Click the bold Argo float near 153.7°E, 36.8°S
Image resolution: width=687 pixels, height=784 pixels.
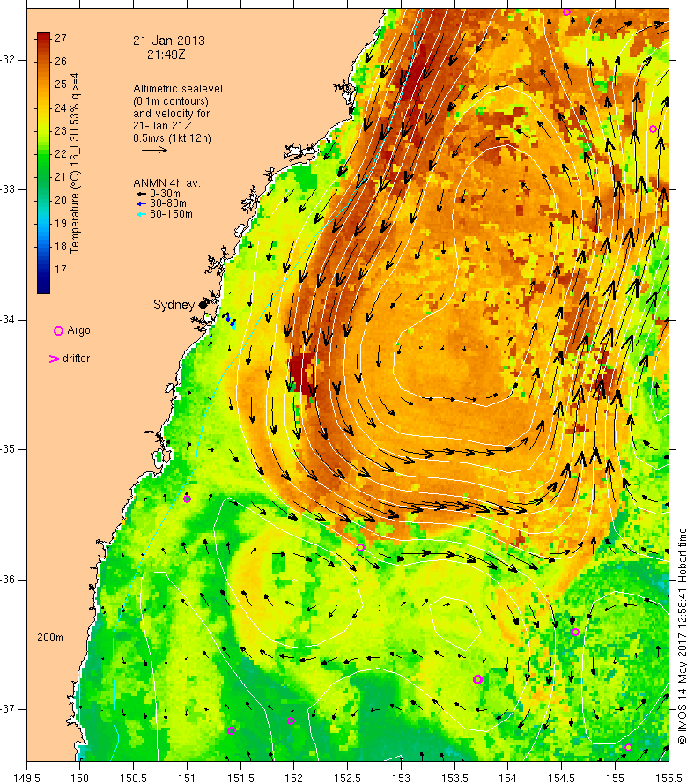[x=477, y=679]
